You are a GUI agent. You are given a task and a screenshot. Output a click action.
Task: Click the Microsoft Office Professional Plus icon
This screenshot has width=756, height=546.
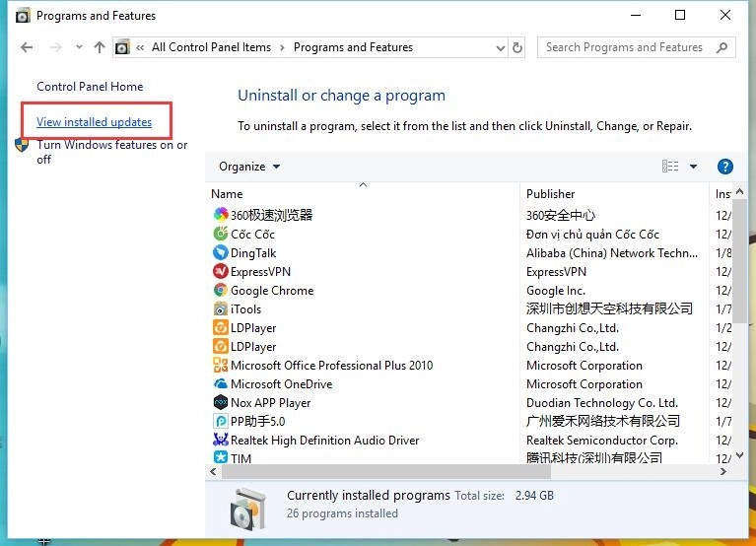coord(221,365)
